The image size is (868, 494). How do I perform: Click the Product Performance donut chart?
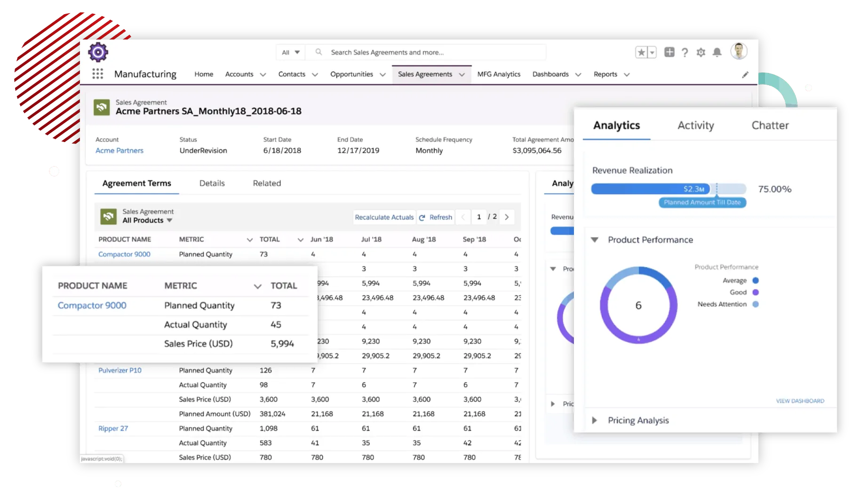[638, 305]
